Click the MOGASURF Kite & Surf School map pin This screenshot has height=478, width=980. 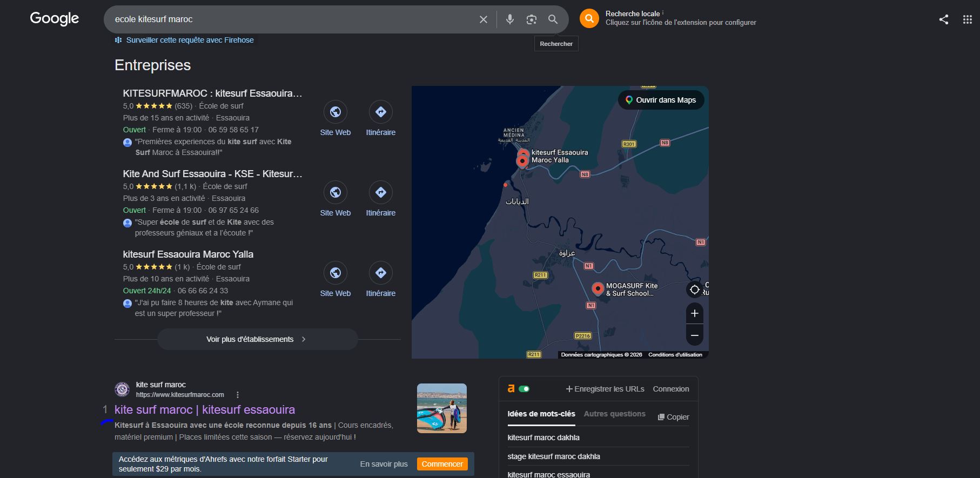coord(598,288)
